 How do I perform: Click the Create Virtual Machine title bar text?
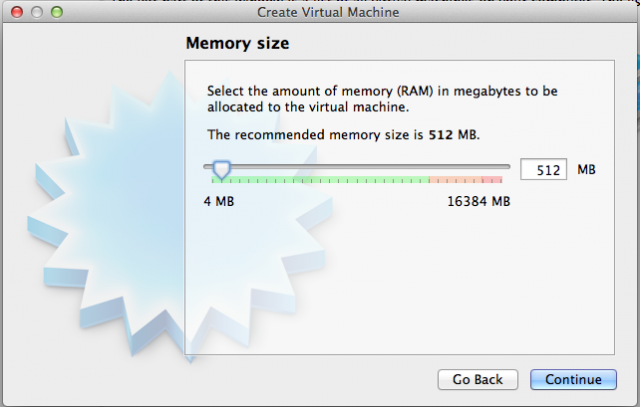328,12
